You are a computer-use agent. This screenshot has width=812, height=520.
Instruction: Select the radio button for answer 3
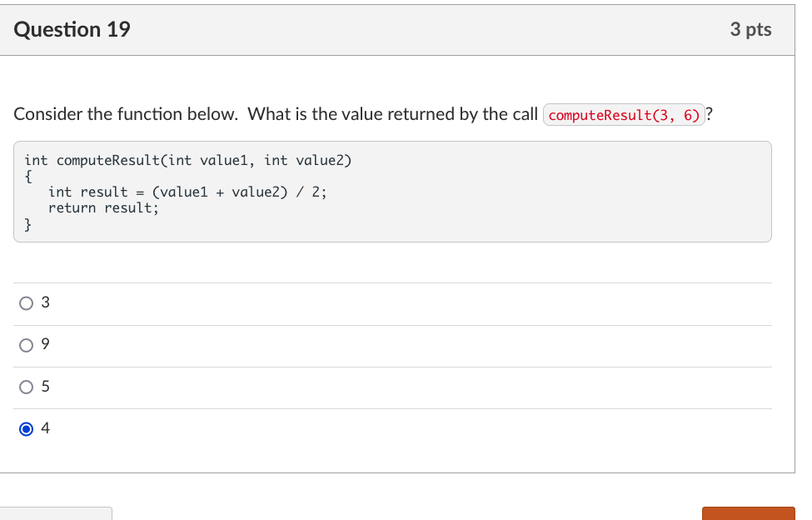tap(27, 303)
